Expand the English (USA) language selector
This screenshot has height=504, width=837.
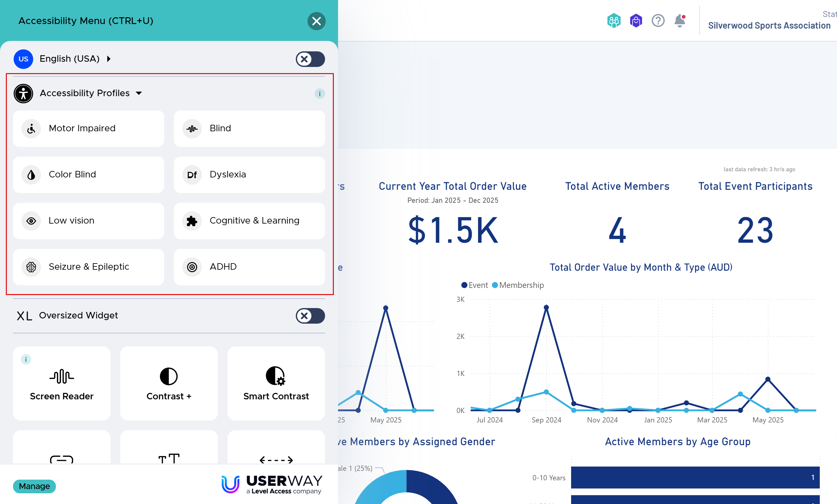click(x=70, y=59)
